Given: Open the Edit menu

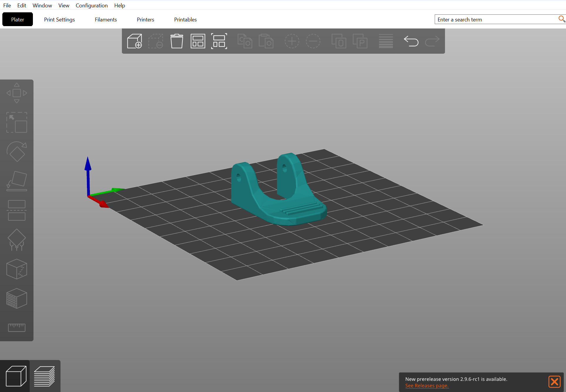Looking at the screenshot, I should pyautogui.click(x=22, y=5).
